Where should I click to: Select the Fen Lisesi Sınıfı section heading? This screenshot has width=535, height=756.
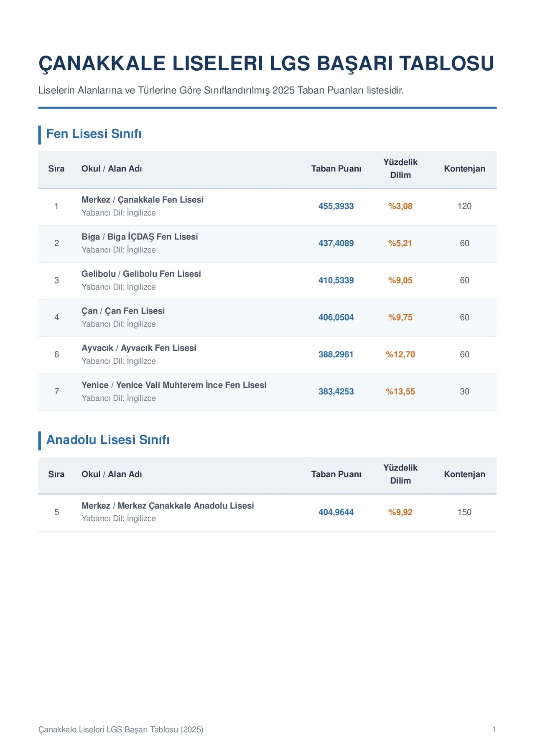pos(94,134)
